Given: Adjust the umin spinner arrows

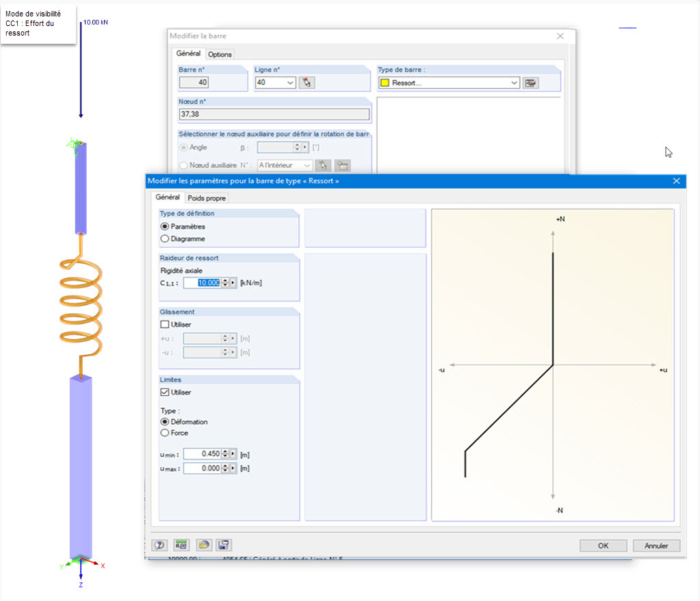Looking at the screenshot, I should click(x=225, y=454).
